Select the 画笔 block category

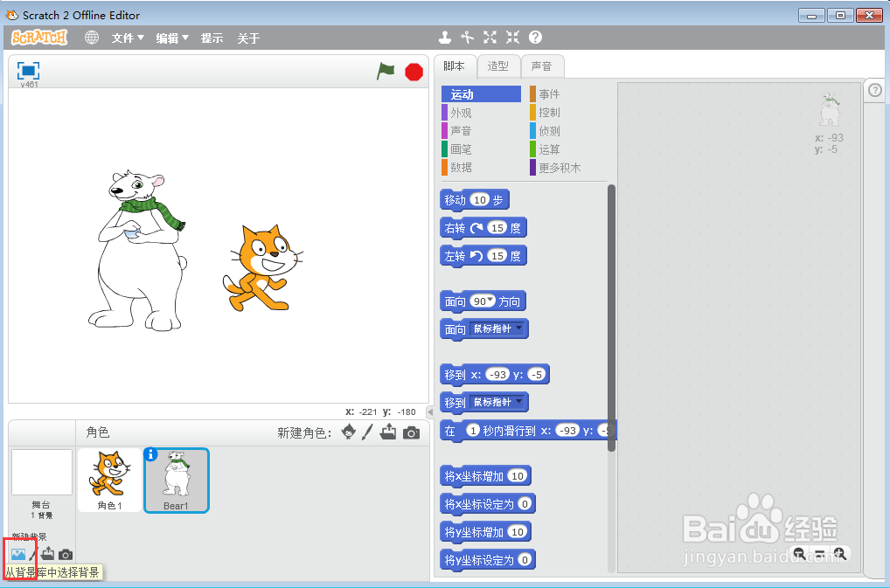coord(482,149)
